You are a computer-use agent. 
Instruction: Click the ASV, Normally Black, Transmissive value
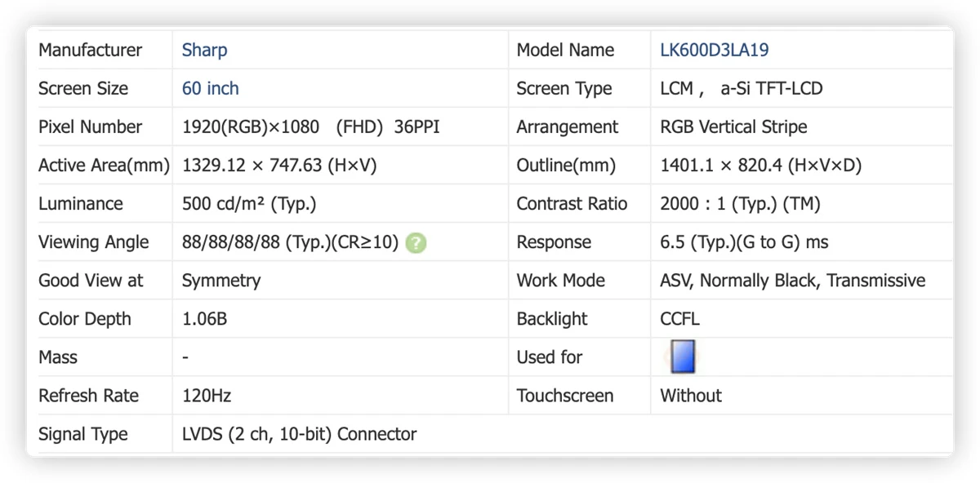[x=793, y=281]
